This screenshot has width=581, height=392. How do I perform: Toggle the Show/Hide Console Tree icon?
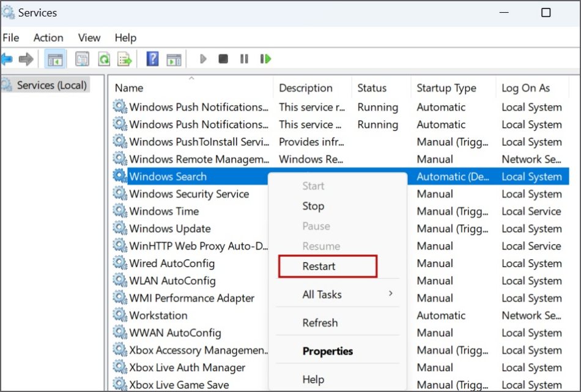tap(55, 59)
